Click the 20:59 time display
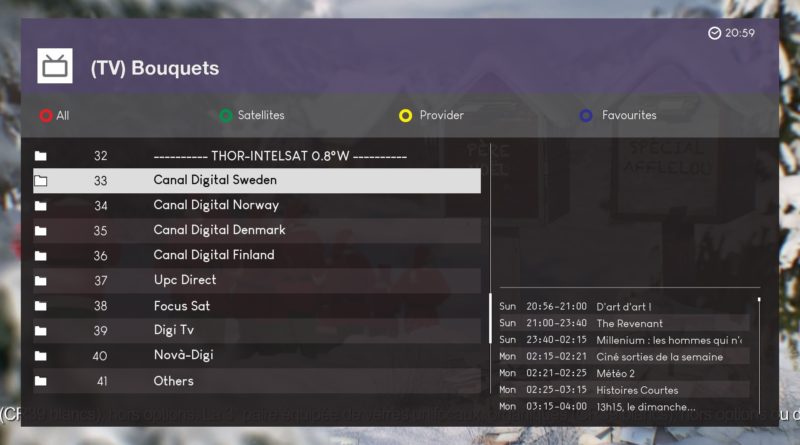The width and height of the screenshot is (800, 445). 740,33
